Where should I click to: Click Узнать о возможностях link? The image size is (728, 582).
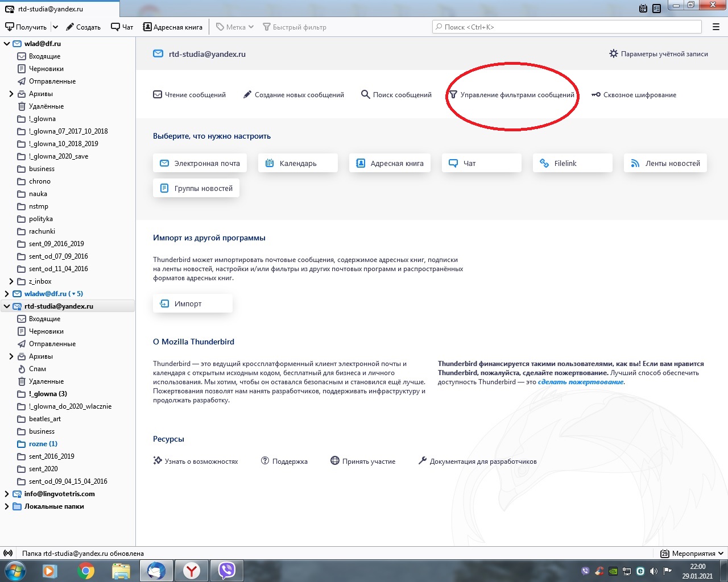(196, 461)
